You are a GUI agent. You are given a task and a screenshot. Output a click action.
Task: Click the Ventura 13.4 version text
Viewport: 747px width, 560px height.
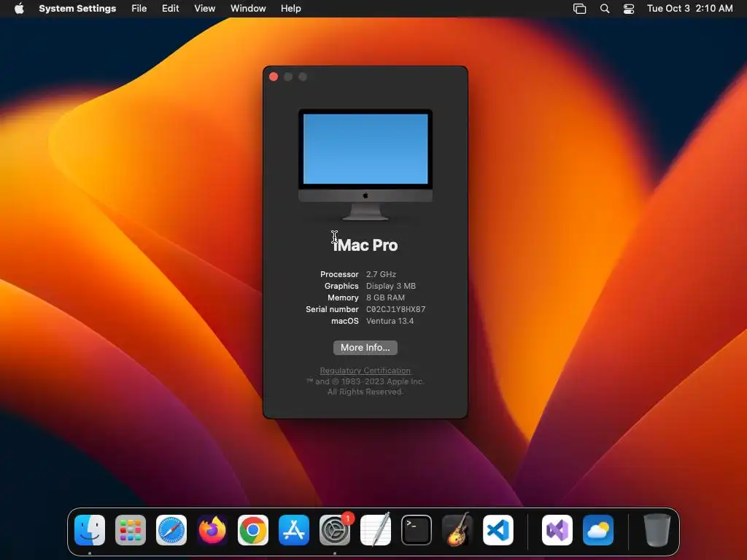tap(390, 321)
